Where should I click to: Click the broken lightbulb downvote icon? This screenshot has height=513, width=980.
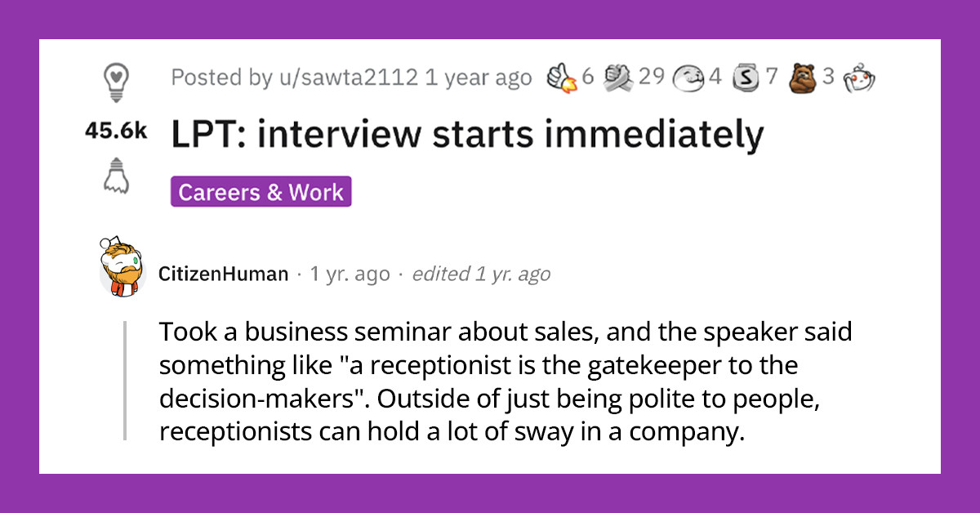pos(116,176)
